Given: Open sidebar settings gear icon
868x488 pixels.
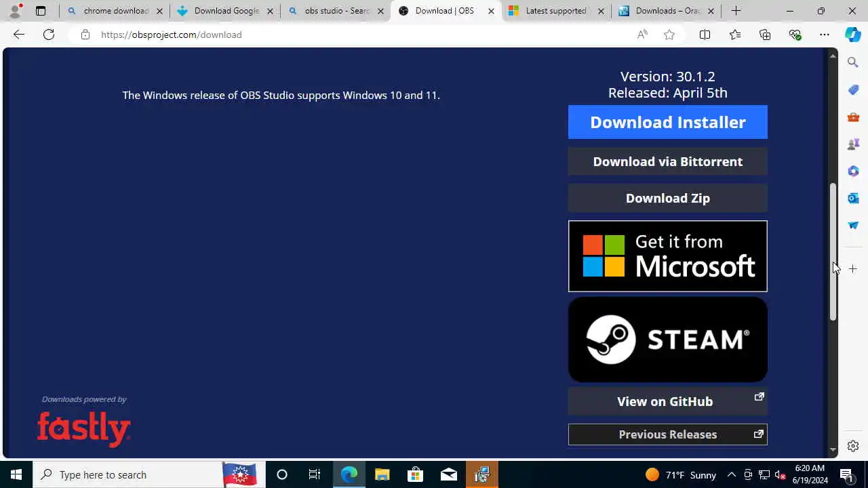Looking at the screenshot, I should (853, 446).
